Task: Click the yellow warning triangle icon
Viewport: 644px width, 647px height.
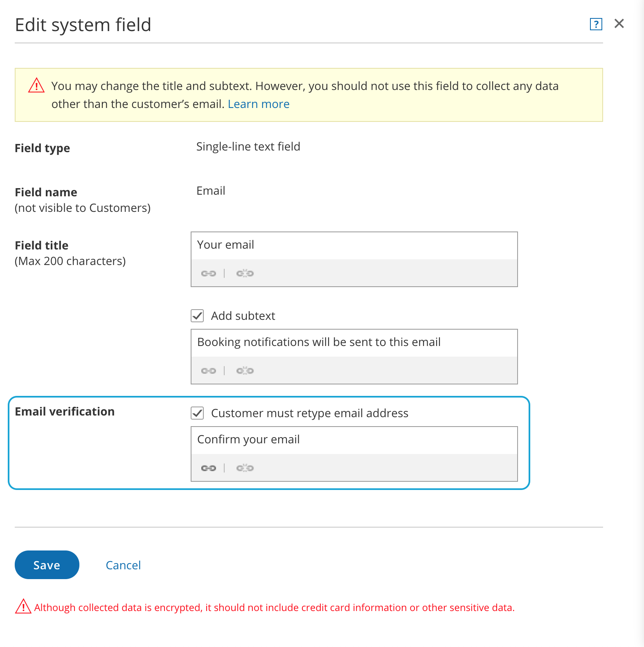Action: 36,86
